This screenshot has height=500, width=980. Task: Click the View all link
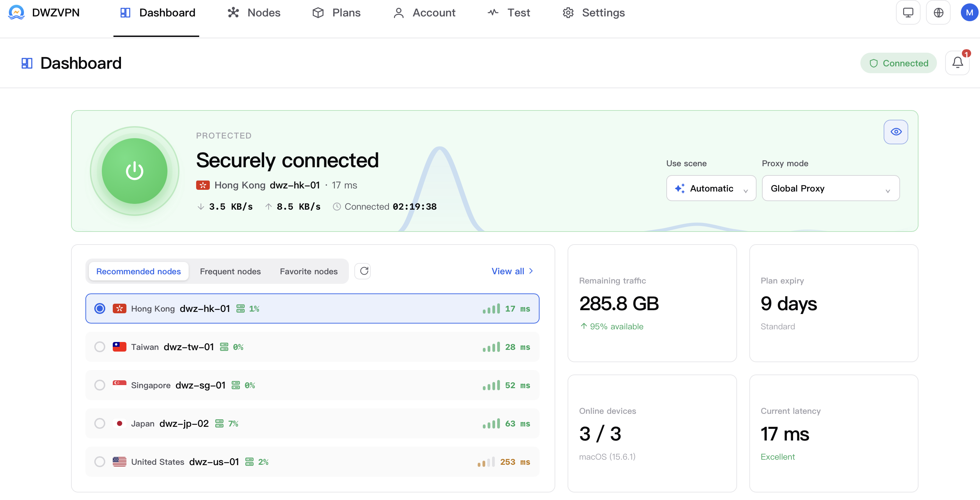512,271
